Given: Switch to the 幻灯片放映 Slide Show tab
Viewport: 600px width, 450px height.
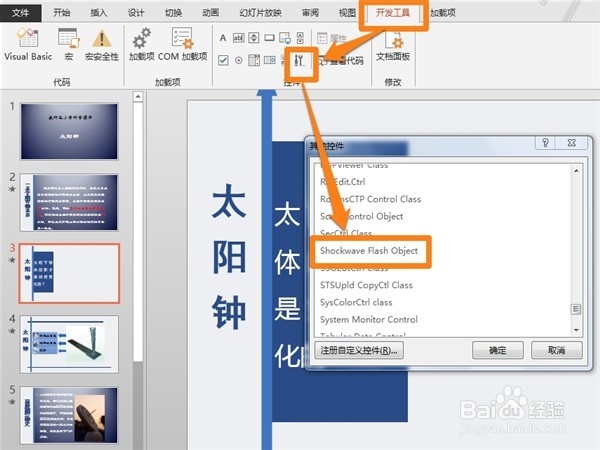Looking at the screenshot, I should coord(260,13).
